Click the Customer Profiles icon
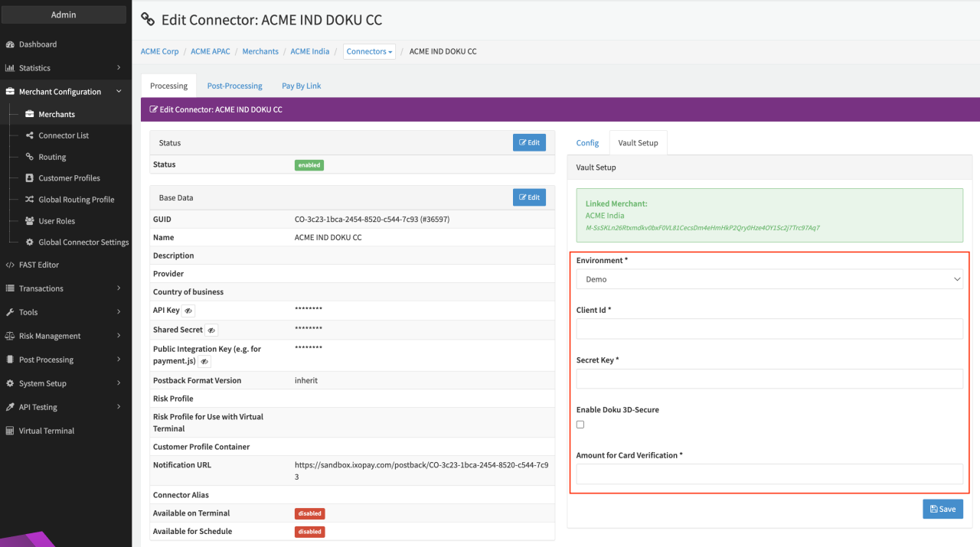Viewport: 980px width, 547px height. coord(30,178)
